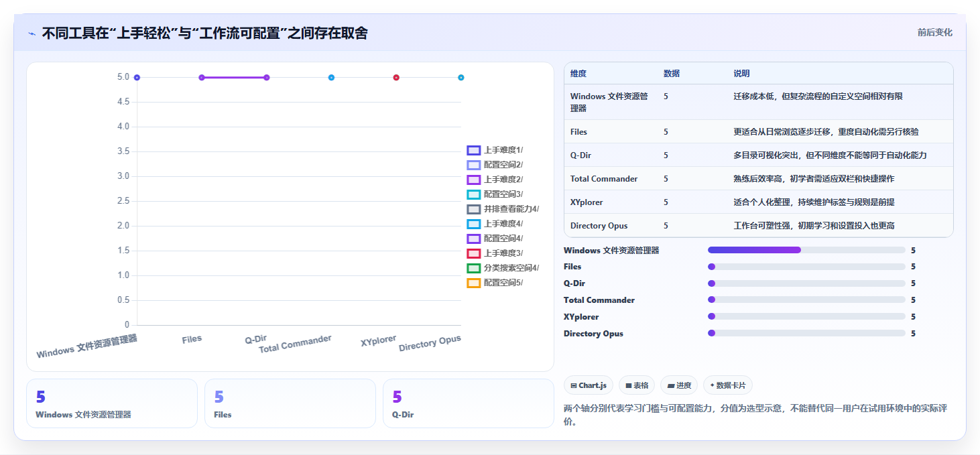980x455 pixels.
Task: Click the purple line segment between Files and Q-Dir
Action: click(x=235, y=78)
